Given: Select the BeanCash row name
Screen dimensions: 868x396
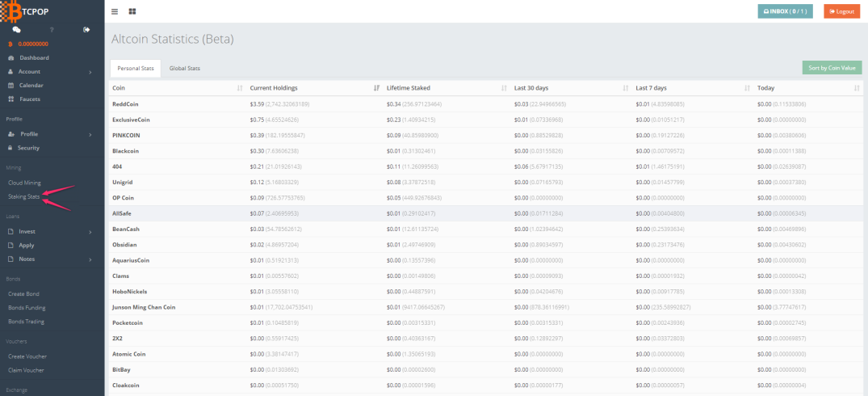Looking at the screenshot, I should (125, 229).
